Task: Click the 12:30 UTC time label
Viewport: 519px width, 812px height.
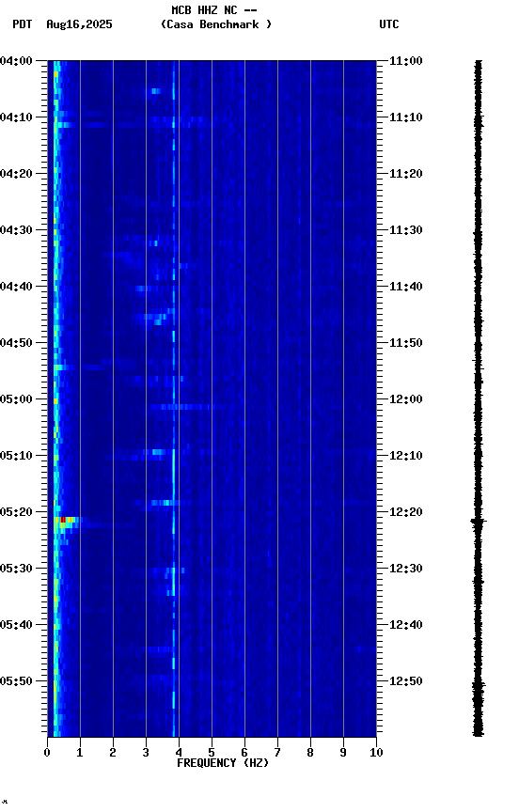Action: point(405,569)
